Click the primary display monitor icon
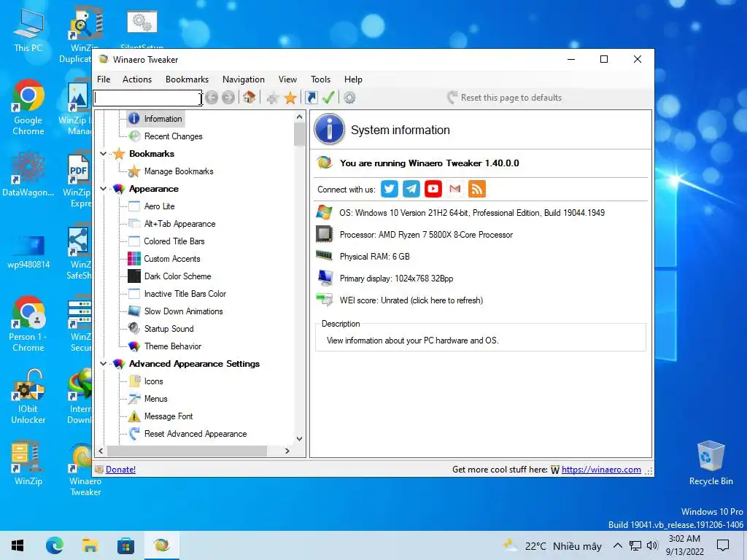 click(325, 278)
